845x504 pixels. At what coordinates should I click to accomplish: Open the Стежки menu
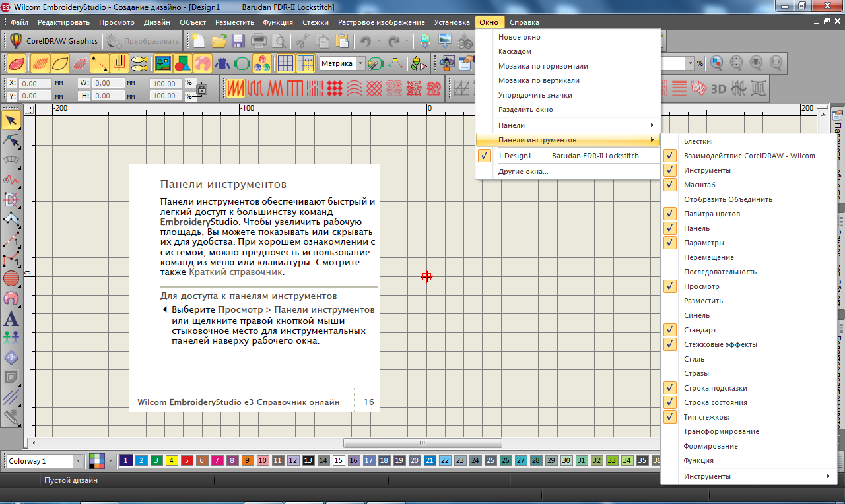pos(316,22)
